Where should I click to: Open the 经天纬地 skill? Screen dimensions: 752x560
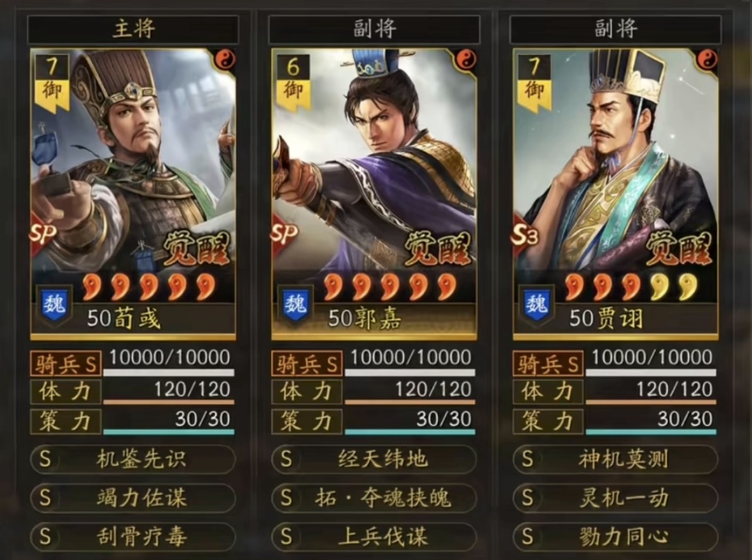coord(374,459)
